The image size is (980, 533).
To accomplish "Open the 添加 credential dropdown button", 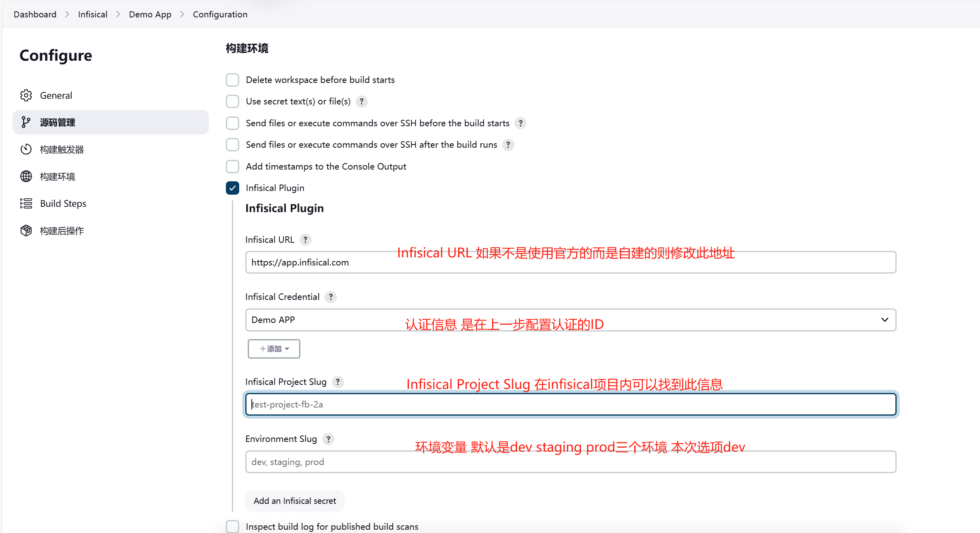I will [274, 349].
